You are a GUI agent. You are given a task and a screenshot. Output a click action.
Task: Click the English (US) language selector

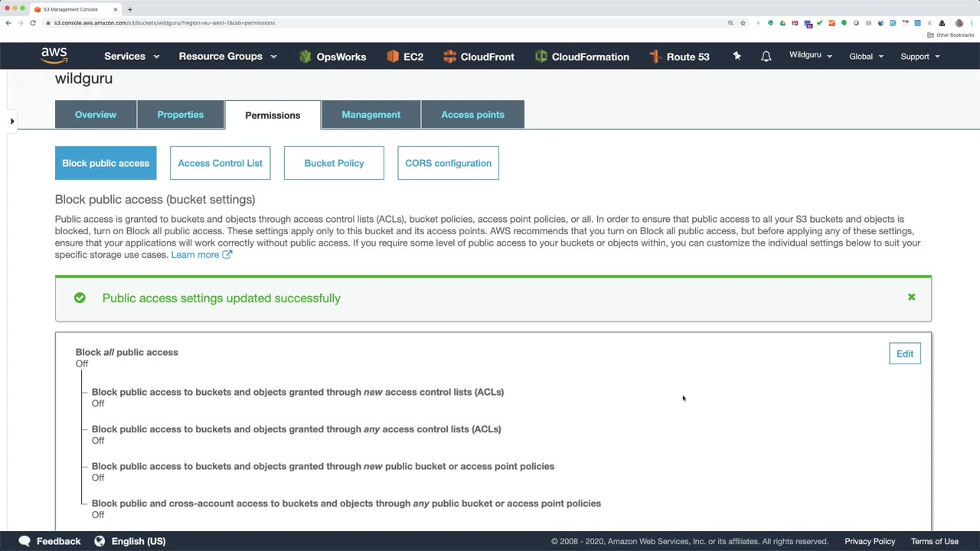click(x=139, y=541)
